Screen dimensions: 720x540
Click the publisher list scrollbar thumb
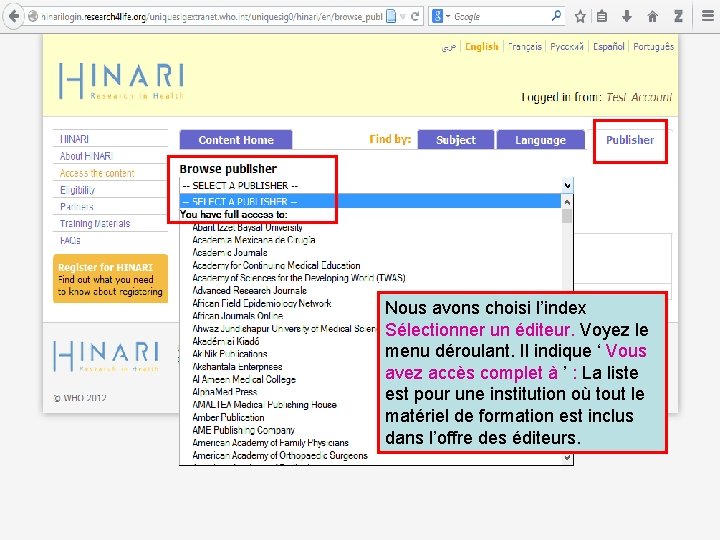point(567,216)
